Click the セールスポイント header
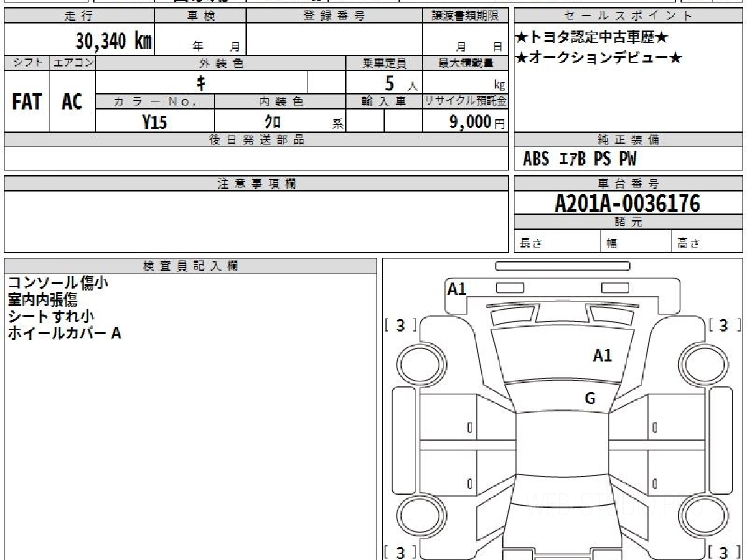This screenshot has width=747, height=560. pyautogui.click(x=628, y=16)
